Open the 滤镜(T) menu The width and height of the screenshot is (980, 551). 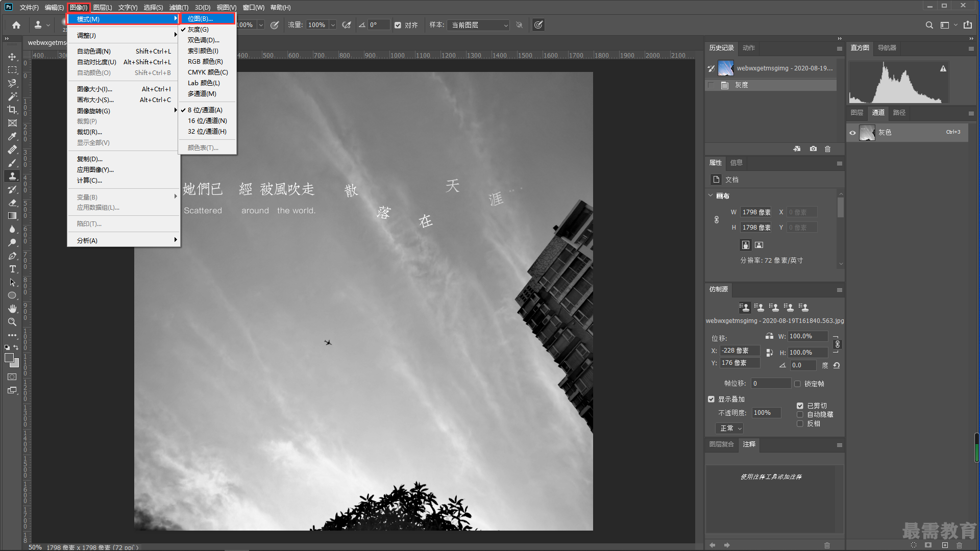[x=179, y=7]
